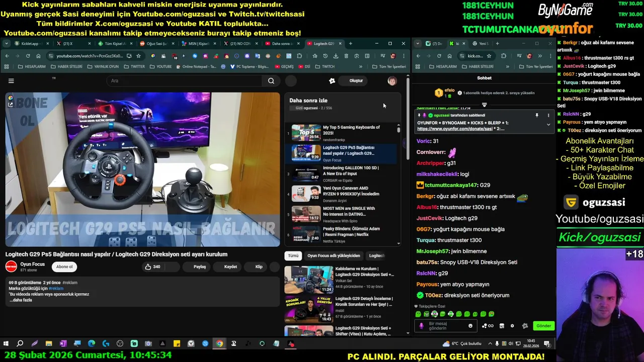Open Chrome from the Windows taskbar
This screenshot has height=362, width=644.
[219, 344]
